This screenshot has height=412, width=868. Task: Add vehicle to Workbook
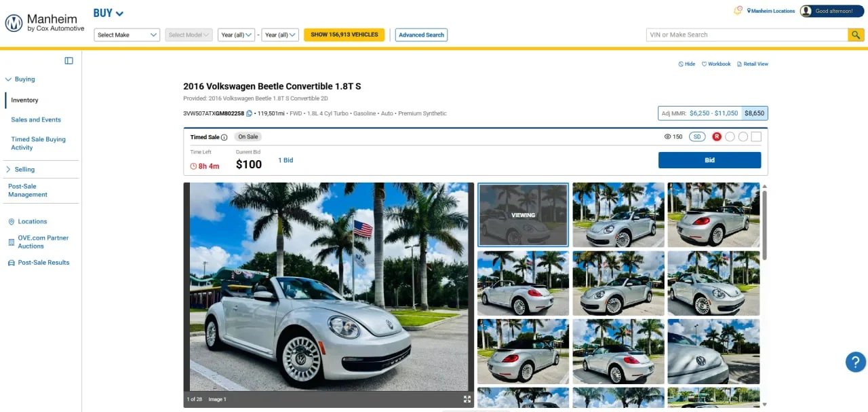tap(716, 64)
